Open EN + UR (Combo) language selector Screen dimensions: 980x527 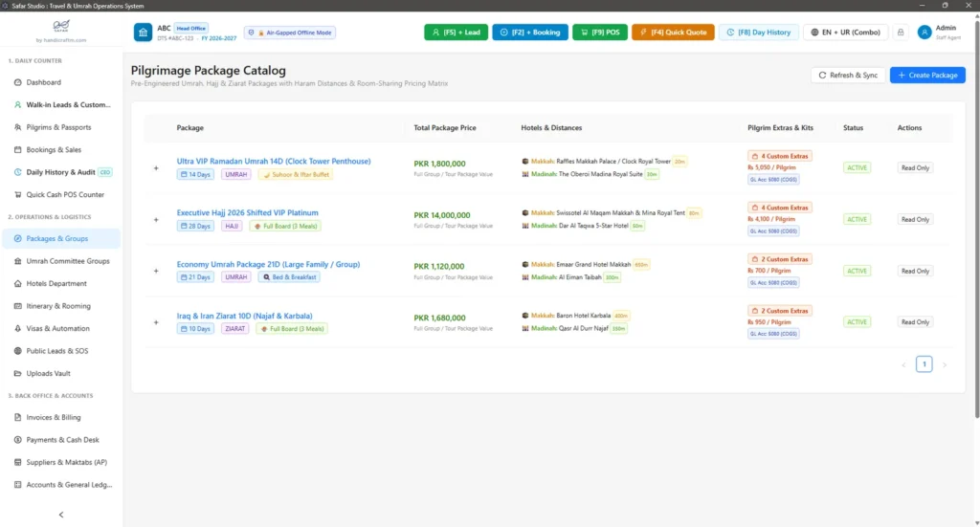click(x=846, y=33)
